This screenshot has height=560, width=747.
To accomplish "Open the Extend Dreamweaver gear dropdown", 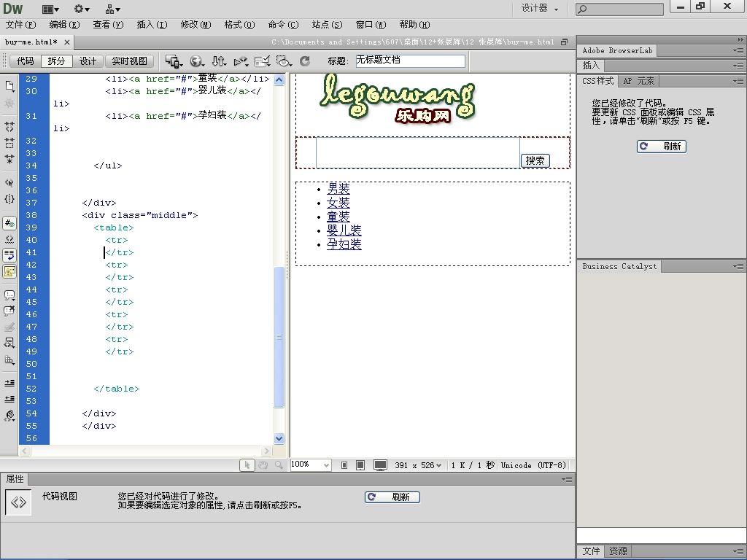I will [82, 9].
